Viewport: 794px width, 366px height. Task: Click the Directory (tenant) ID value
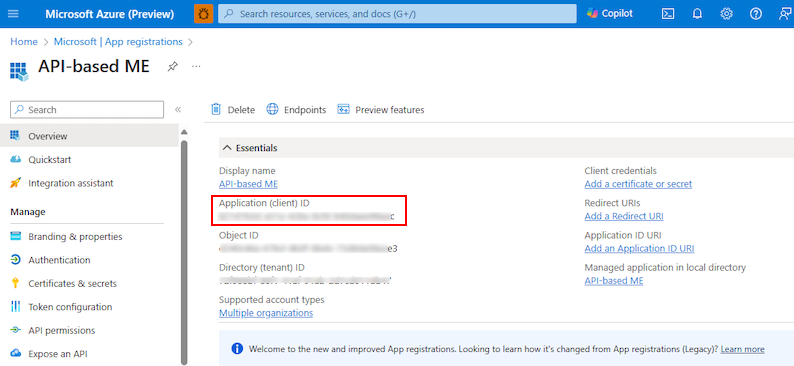point(305,280)
